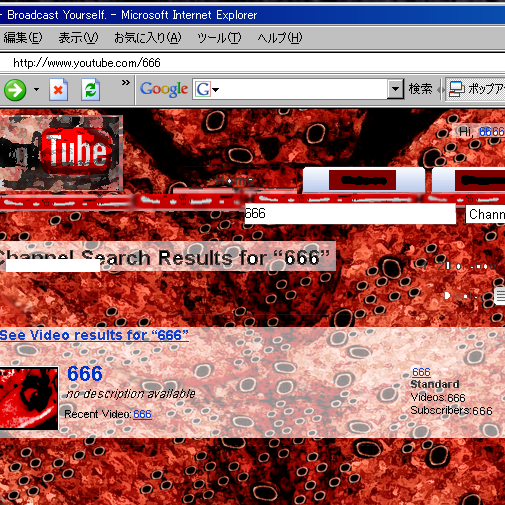Open the Channels search type dropdown
Screen dimensions: 505x505
(485, 214)
